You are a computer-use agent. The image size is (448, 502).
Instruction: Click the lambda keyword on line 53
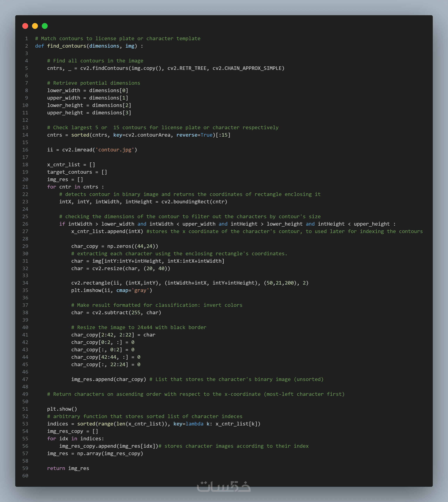pos(194,424)
